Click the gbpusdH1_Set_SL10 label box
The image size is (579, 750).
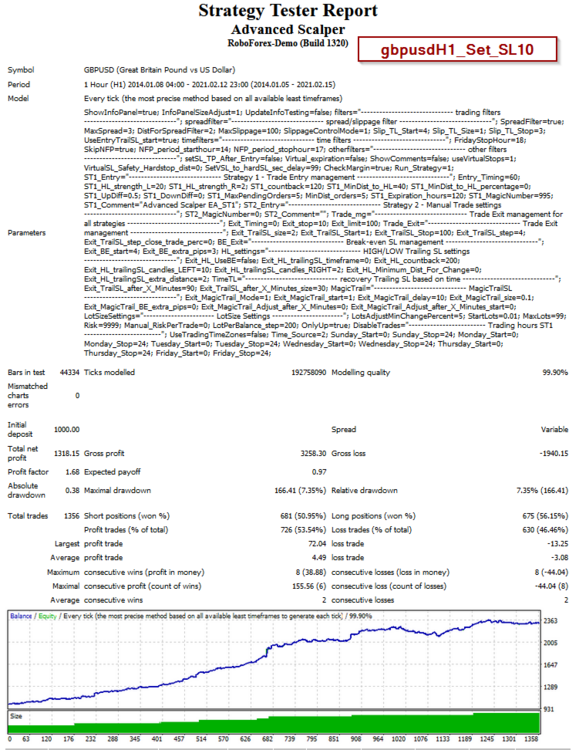point(457,49)
